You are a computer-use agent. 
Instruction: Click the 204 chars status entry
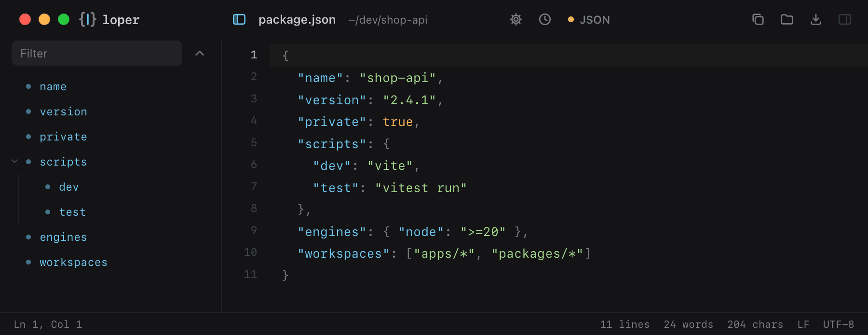755,324
